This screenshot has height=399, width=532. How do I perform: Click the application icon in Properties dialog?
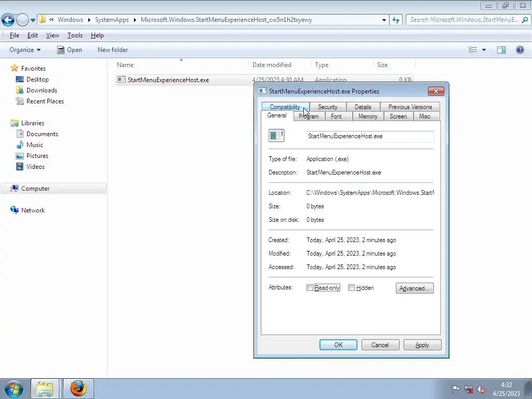[276, 136]
